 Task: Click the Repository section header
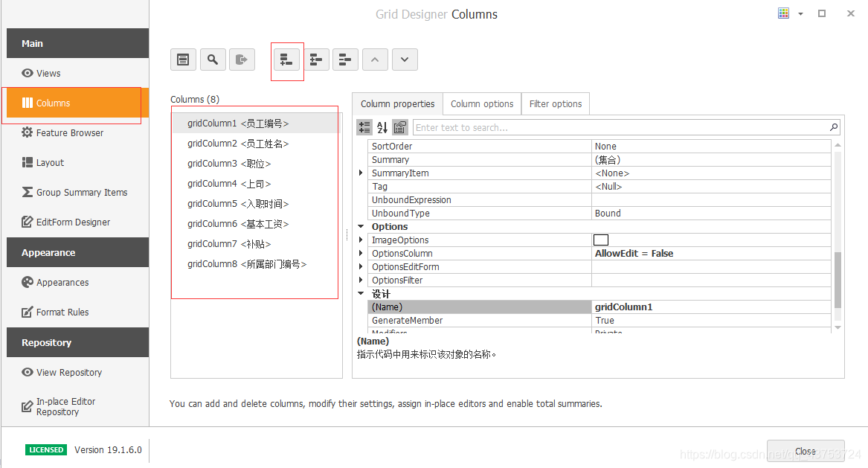click(77, 343)
